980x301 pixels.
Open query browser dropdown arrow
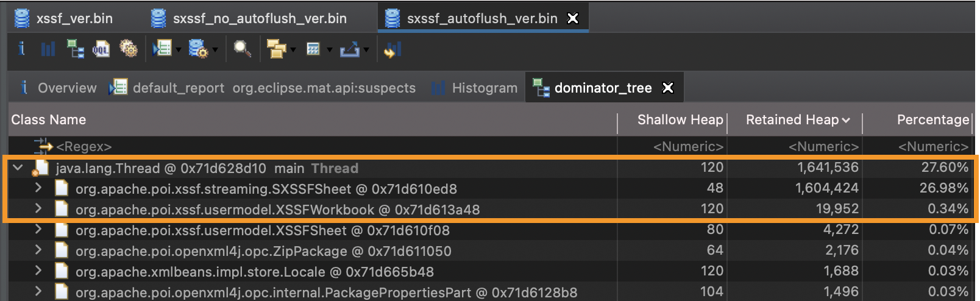215,50
